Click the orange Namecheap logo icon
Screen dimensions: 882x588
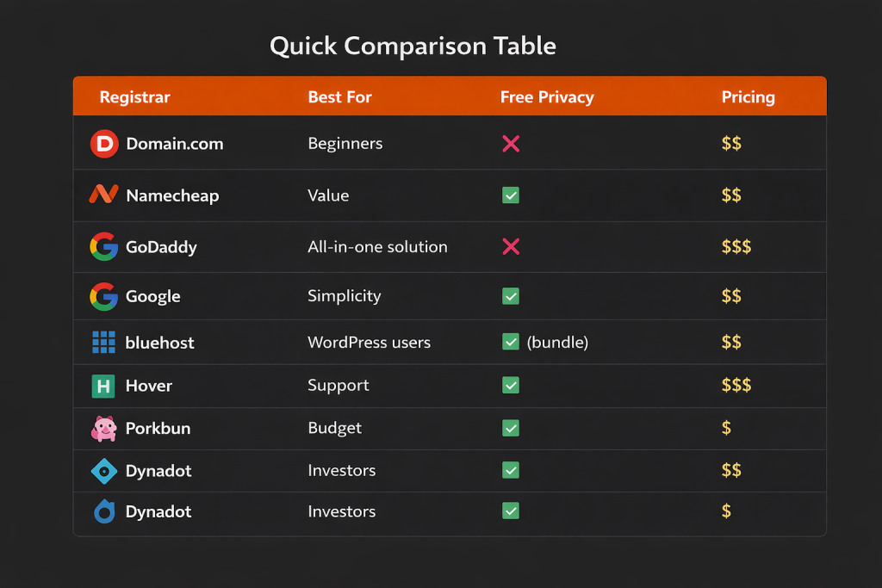pyautogui.click(x=103, y=195)
